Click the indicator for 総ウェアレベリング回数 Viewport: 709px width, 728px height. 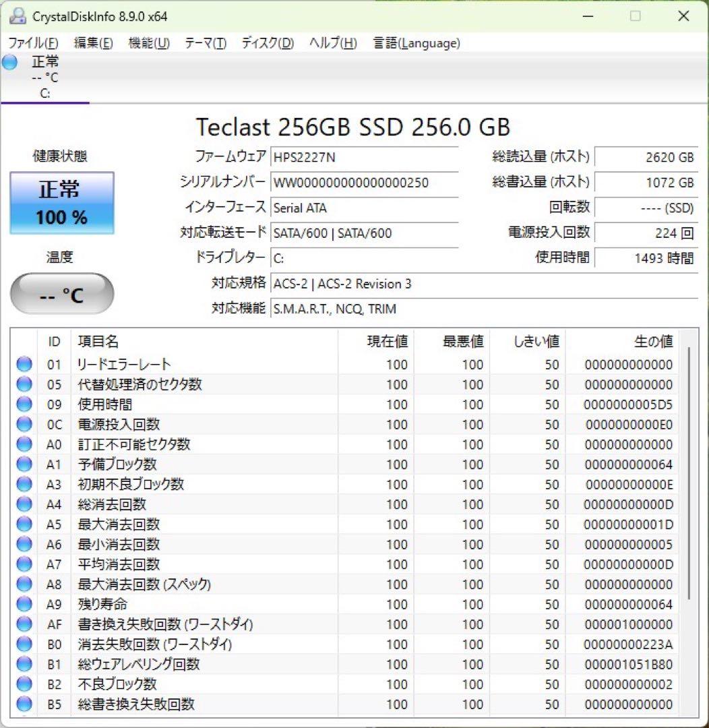24,664
